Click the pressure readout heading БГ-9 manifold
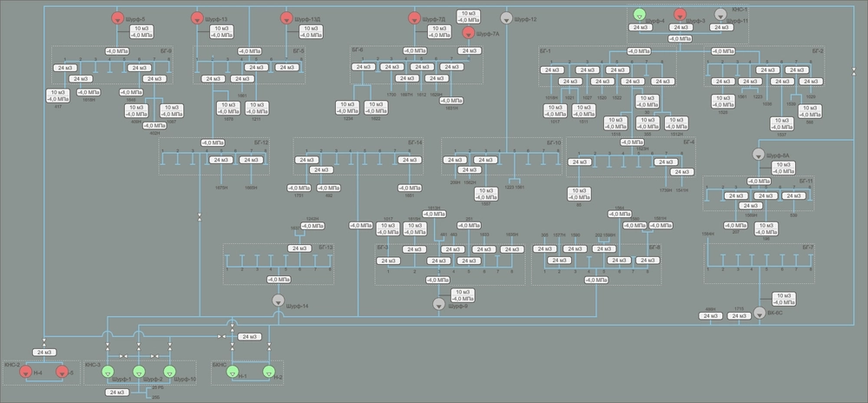 tap(117, 52)
